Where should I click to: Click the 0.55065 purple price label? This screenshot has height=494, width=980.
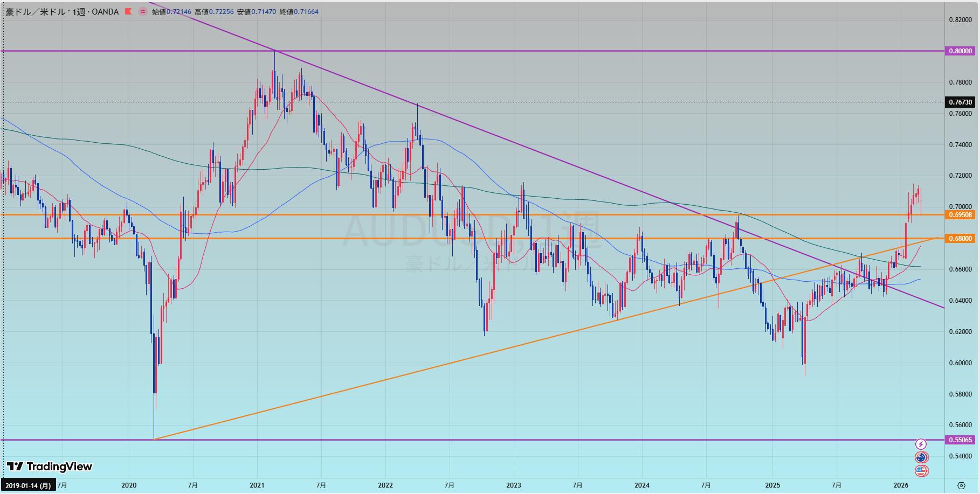tap(960, 440)
